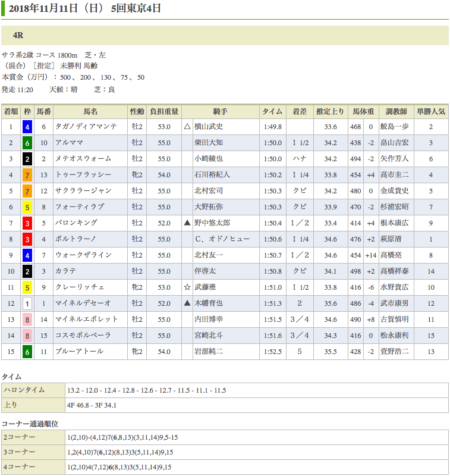Click the ☆ mark beside 武藤雅
This screenshot has width=450, height=476.
[187, 287]
